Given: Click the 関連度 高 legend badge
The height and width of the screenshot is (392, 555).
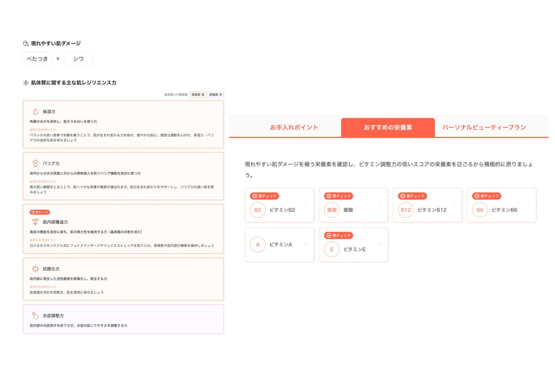Looking at the screenshot, I should click(x=198, y=95).
